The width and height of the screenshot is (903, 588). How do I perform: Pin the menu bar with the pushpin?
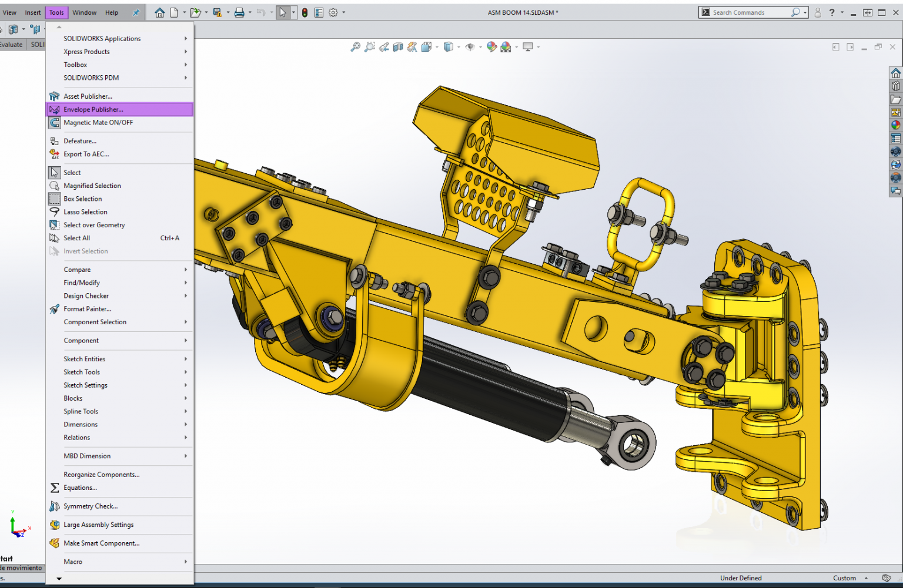coord(135,12)
